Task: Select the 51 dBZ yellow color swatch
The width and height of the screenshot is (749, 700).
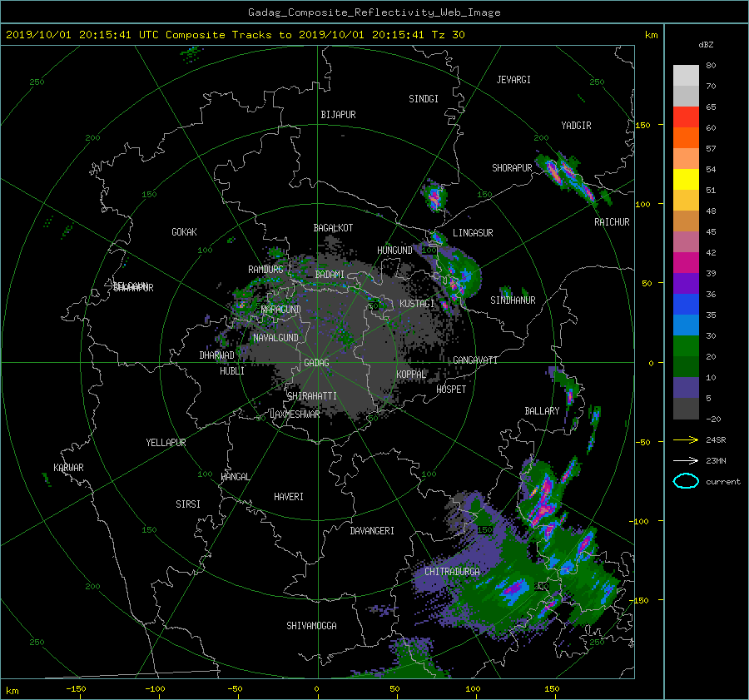Action: [x=686, y=179]
